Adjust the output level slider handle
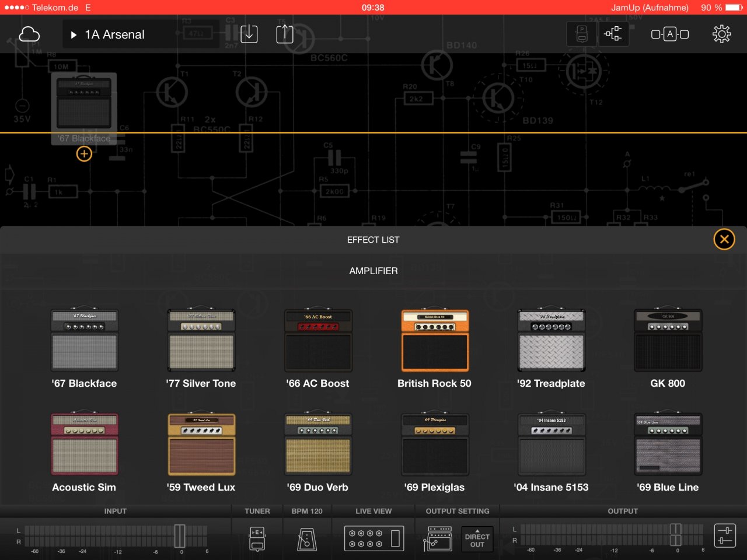 [676, 536]
